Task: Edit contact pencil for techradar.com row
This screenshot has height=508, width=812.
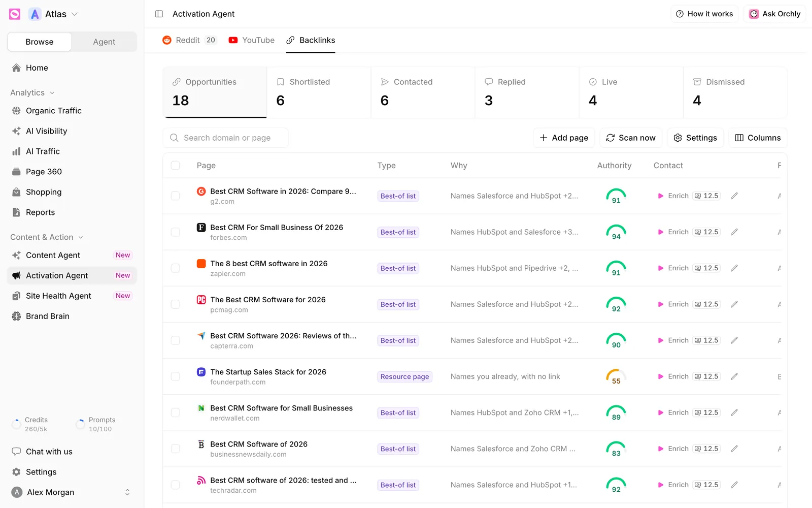Action: [x=734, y=485]
